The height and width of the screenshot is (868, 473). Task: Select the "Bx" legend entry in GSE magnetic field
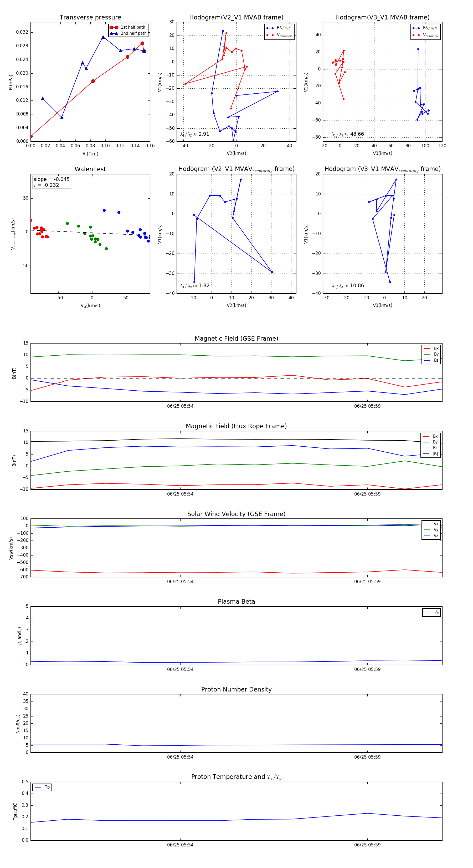(431, 349)
